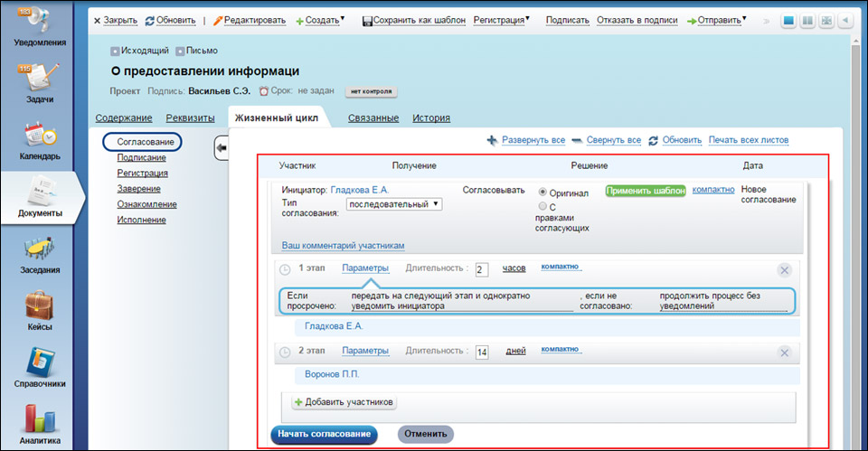Open Заверение stage link
The image size is (868, 451).
coord(139,189)
